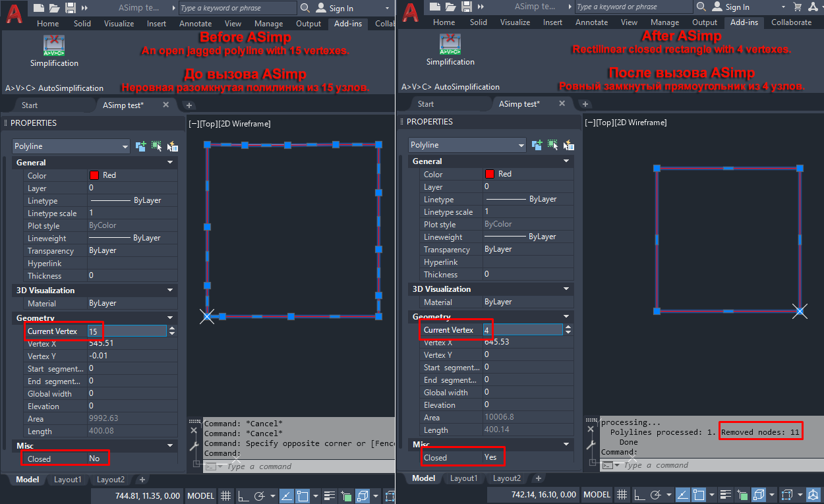The width and height of the screenshot is (824, 504).
Task: Click customize wrench icon in right command line
Action: click(590, 446)
